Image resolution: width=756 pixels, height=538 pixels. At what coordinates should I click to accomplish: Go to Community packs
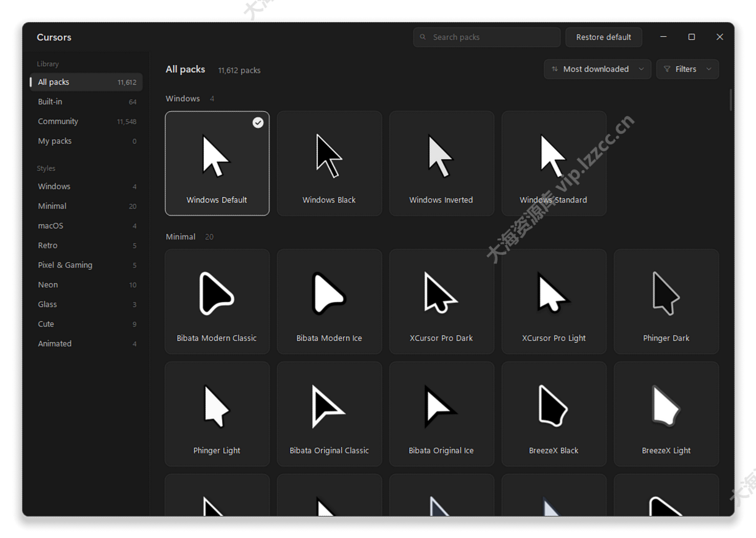point(87,122)
